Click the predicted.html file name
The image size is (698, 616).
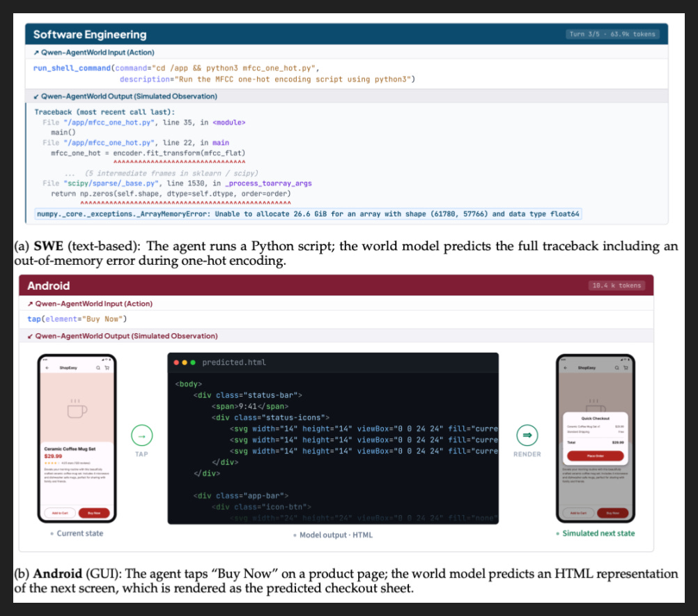coord(234,362)
